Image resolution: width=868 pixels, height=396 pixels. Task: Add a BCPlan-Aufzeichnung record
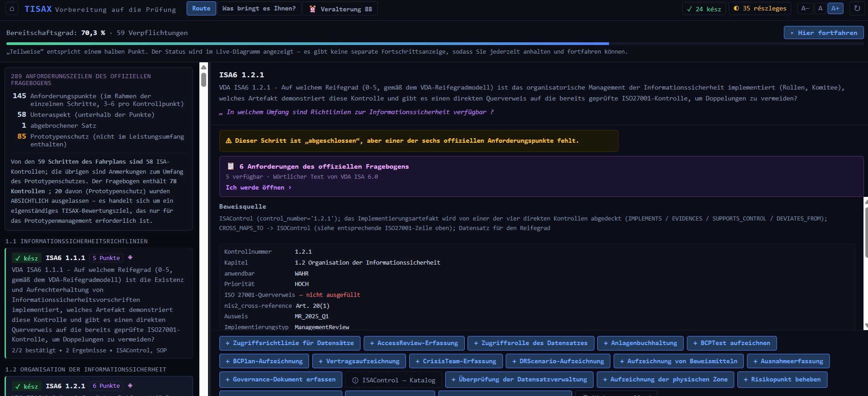click(x=264, y=361)
